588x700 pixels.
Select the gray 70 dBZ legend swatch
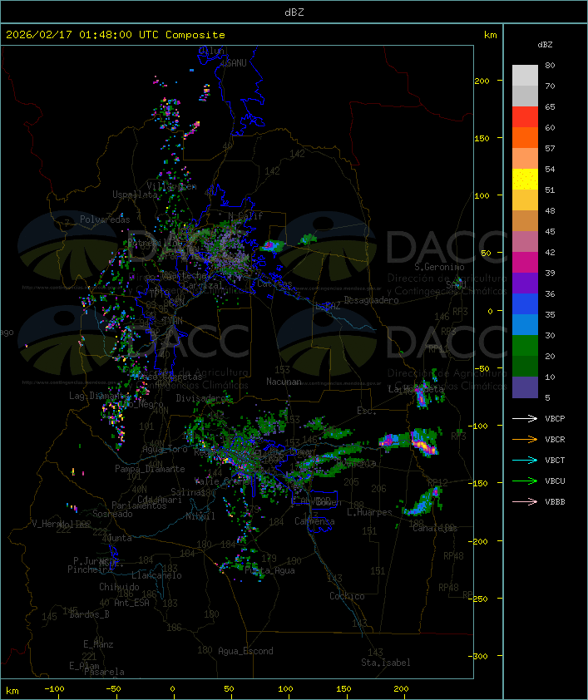pos(525,96)
